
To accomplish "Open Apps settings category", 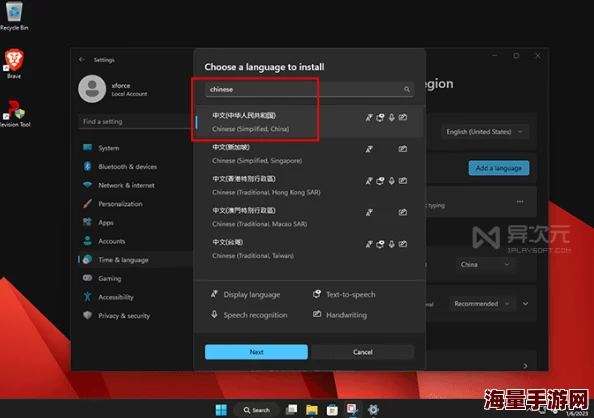I will point(136,222).
